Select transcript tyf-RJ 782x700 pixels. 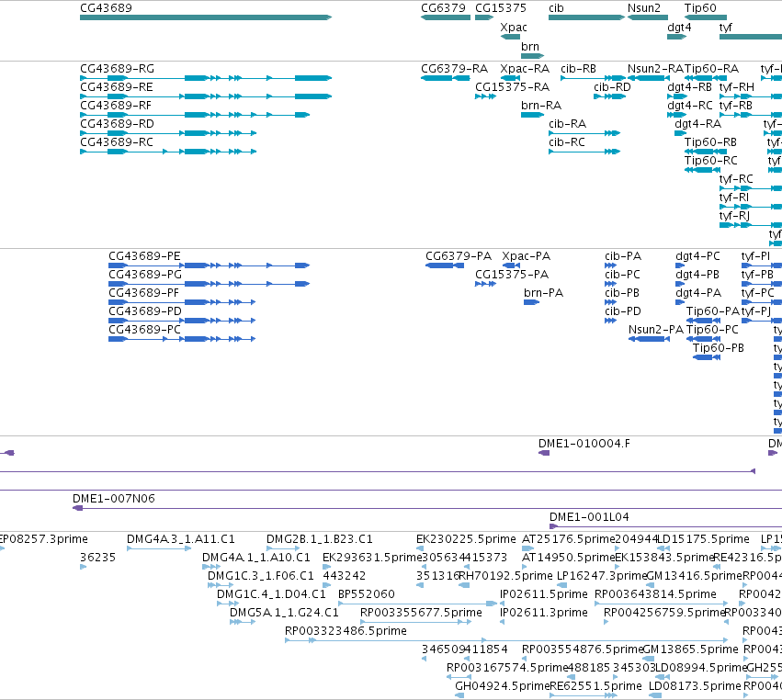(751, 225)
